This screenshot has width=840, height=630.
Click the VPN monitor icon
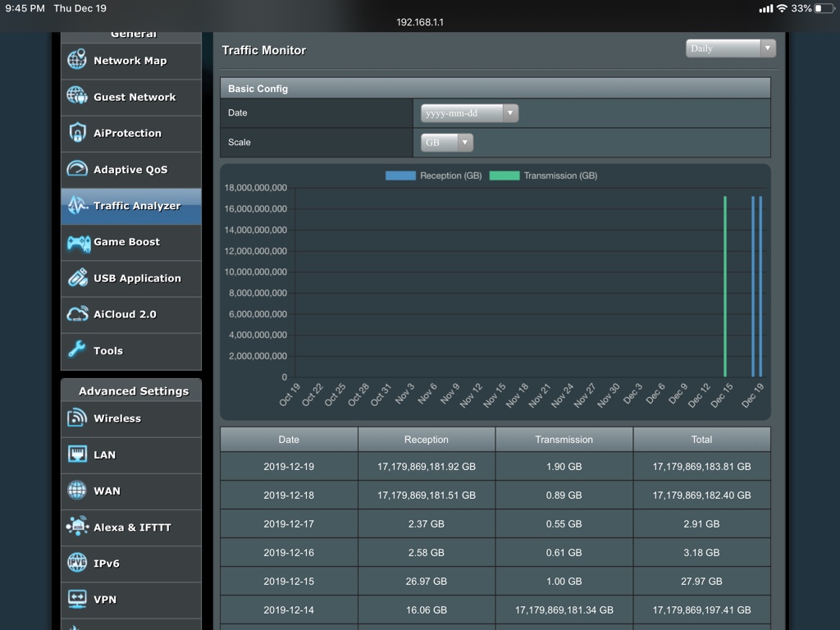77,598
